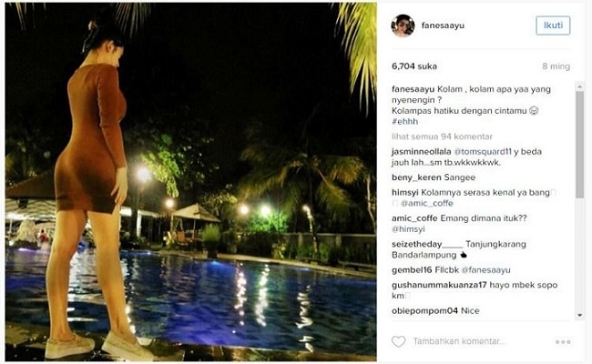
Task: View 6,704 suka likes count
Action: tap(414, 66)
